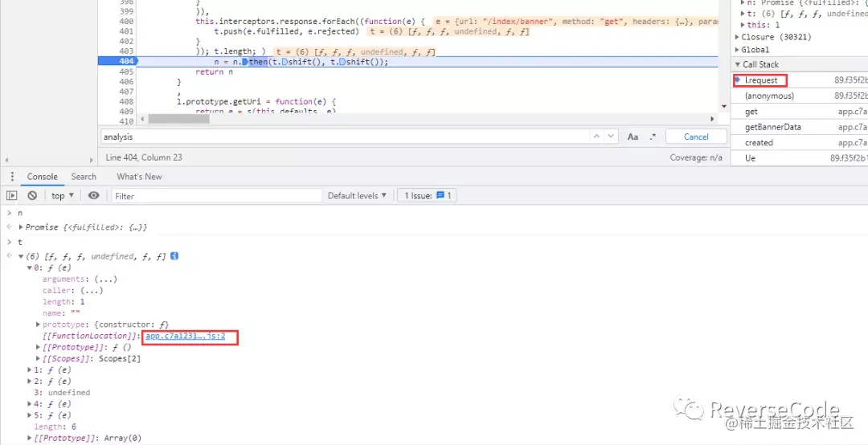868x445 pixels.
Task: Open the 1 Issue button
Action: point(427,195)
